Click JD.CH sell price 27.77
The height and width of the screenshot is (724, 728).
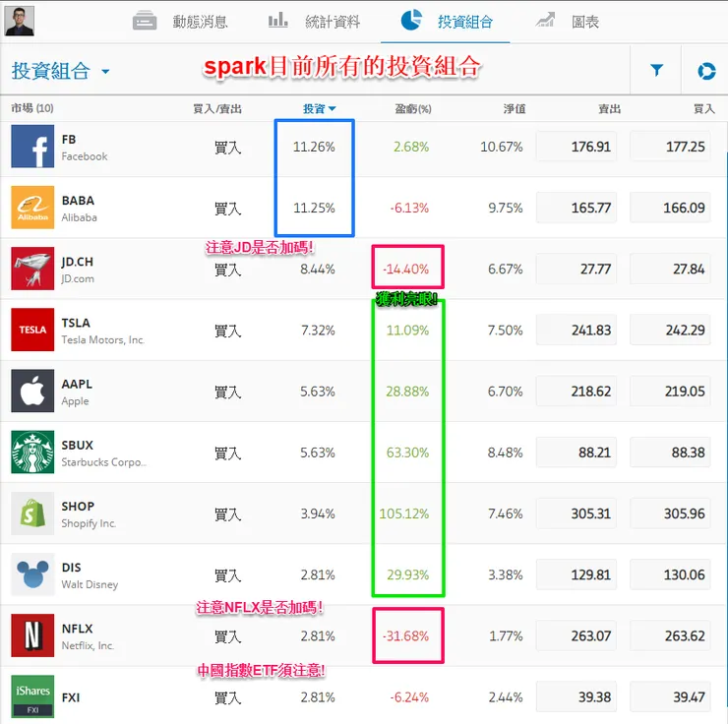576,269
